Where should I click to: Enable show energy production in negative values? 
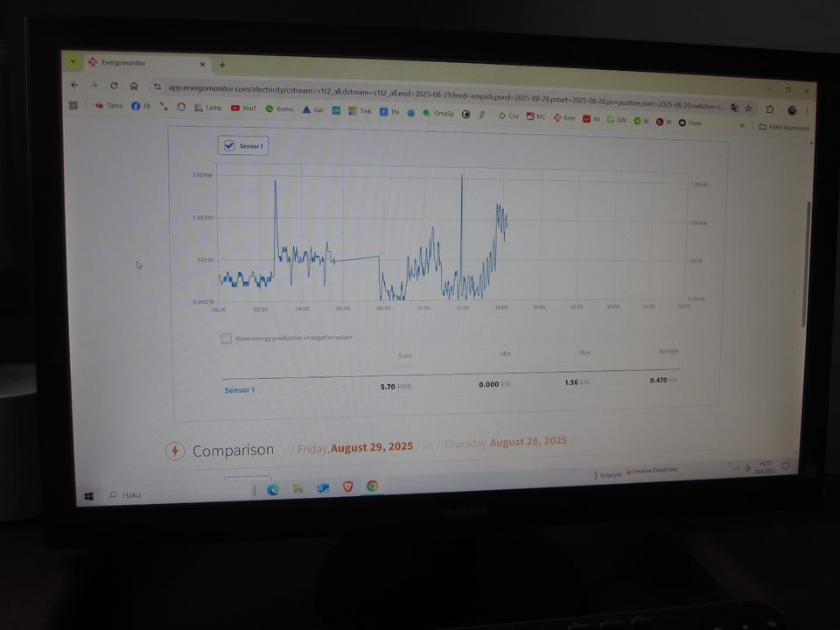pyautogui.click(x=226, y=339)
